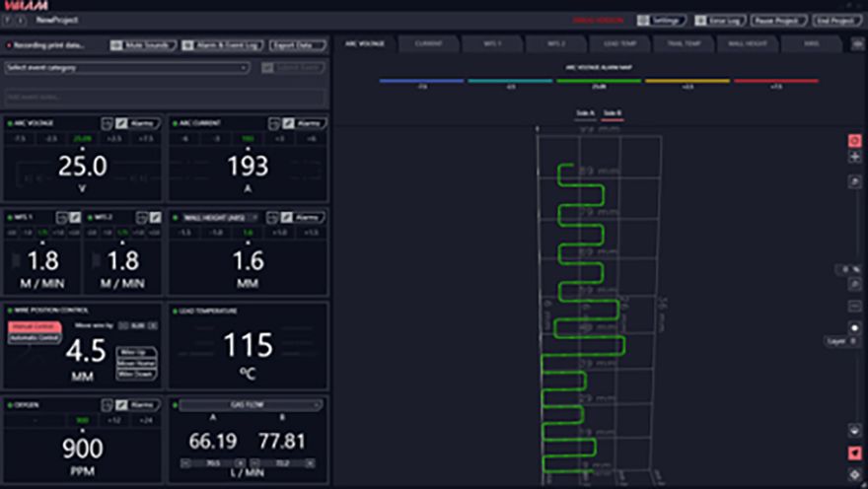This screenshot has width=868, height=489.
Task: Click the Export Data button
Action: pos(298,45)
